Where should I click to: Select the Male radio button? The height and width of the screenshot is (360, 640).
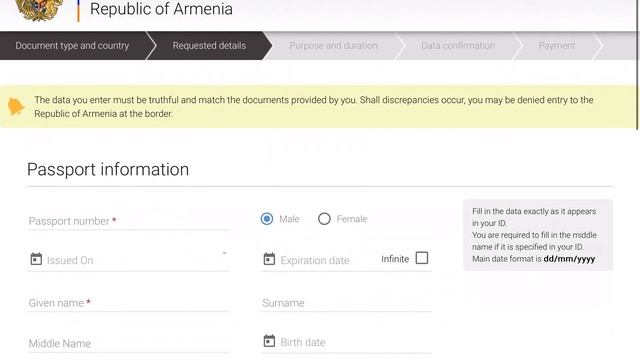tap(267, 219)
